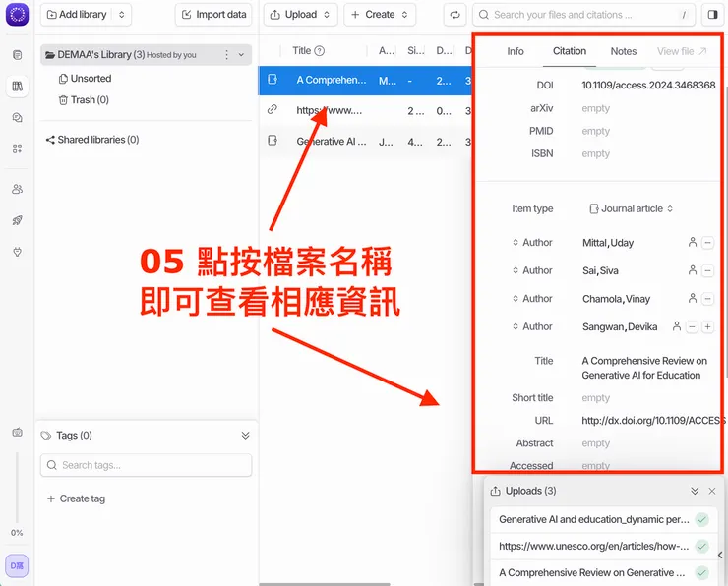Screen dimensions: 728x586
Task: Click person icon beside Sai, Siva
Action: click(693, 270)
